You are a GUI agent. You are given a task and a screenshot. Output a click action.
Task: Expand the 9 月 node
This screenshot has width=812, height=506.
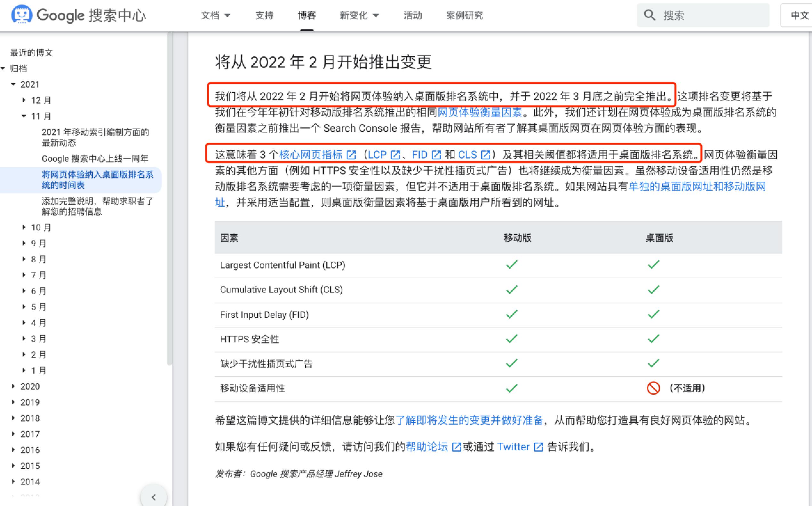[24, 243]
